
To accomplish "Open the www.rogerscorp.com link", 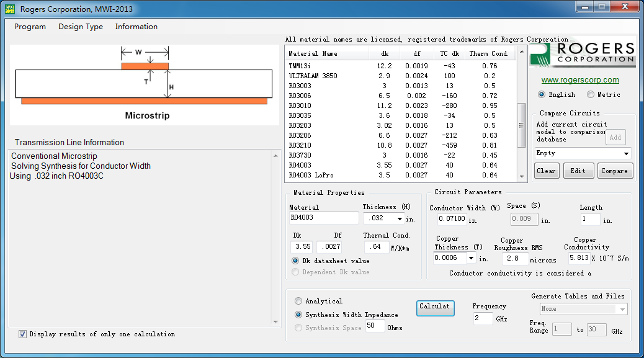I will [580, 80].
